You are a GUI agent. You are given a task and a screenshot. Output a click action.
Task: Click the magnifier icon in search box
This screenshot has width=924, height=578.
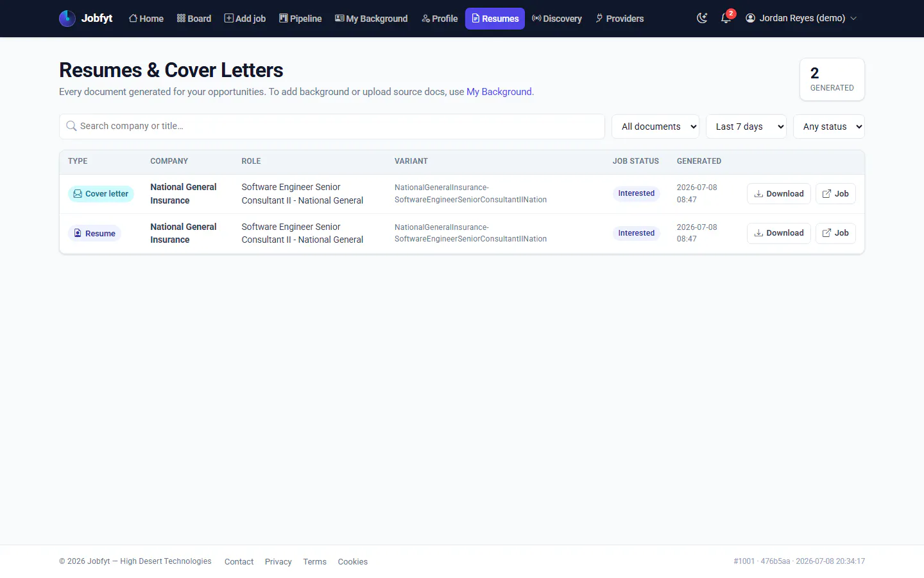71,127
